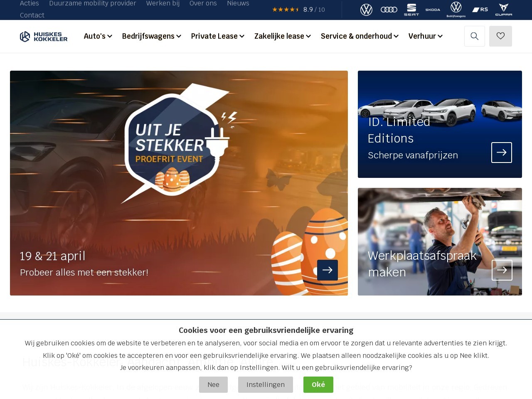
Task: Open the Werken bij link
Action: click(x=163, y=3)
